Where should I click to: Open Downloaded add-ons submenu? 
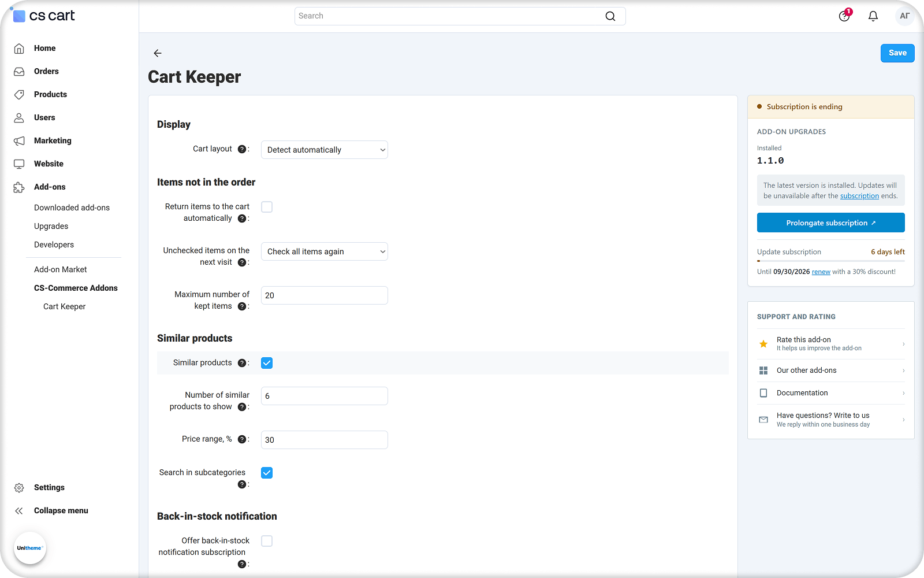coord(72,208)
